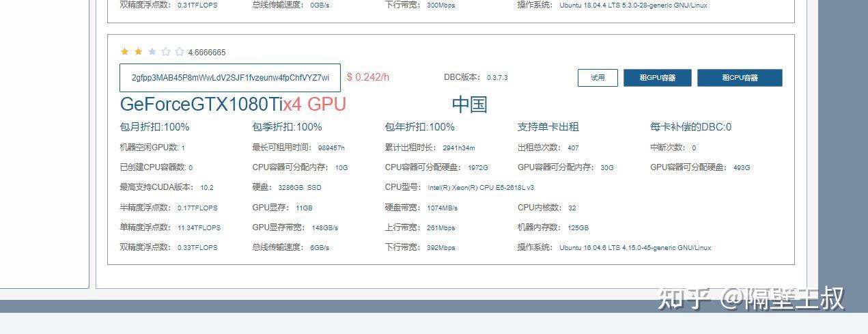Click the 中国 location heading
The width and height of the screenshot is (868, 334).
click(x=470, y=105)
